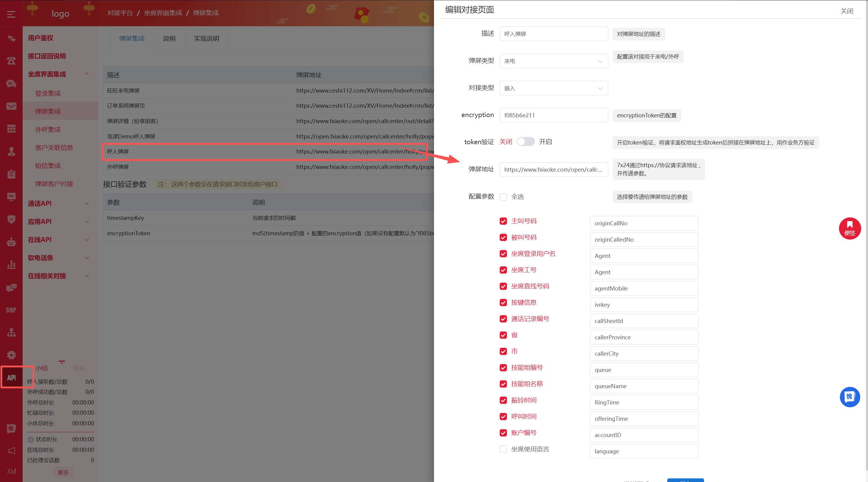This screenshot has height=482, width=868.
Task: Open the robot icon in the left sidebar
Action: [11, 242]
